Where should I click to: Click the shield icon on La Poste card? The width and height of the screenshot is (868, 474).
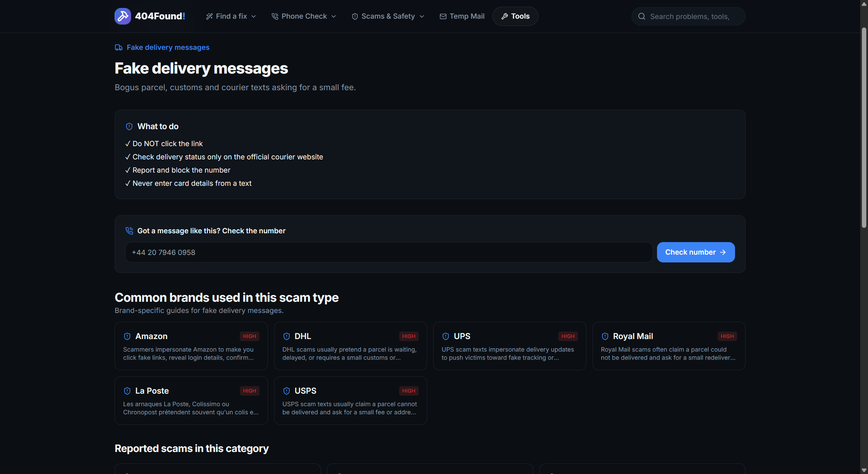127,391
